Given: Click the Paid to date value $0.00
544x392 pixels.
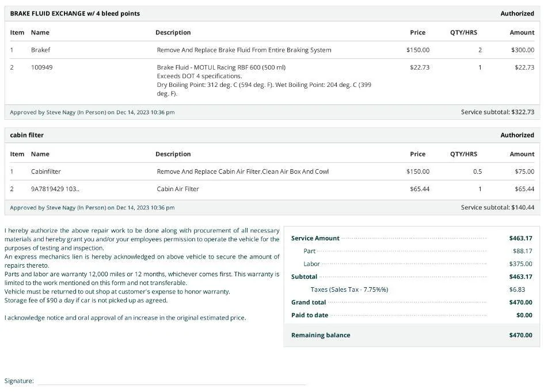Looking at the screenshot, I should 524,315.
